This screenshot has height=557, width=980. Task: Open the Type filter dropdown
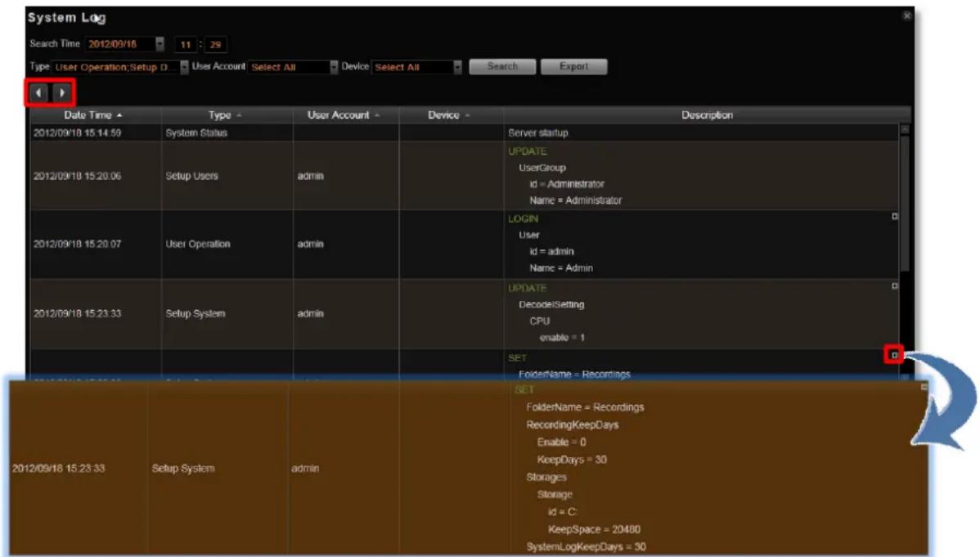184,67
